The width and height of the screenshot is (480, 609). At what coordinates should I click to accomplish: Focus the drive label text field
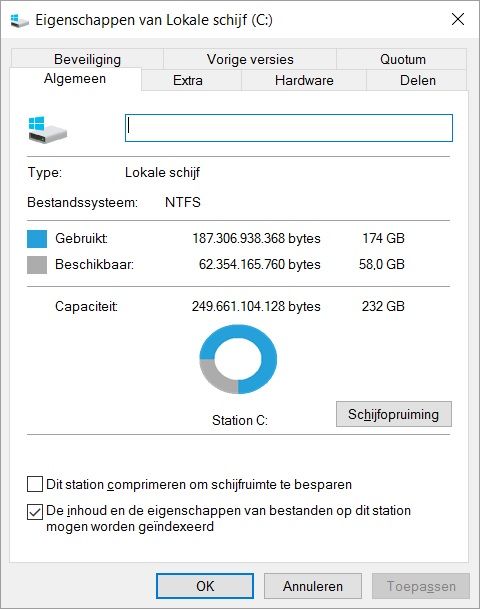289,128
